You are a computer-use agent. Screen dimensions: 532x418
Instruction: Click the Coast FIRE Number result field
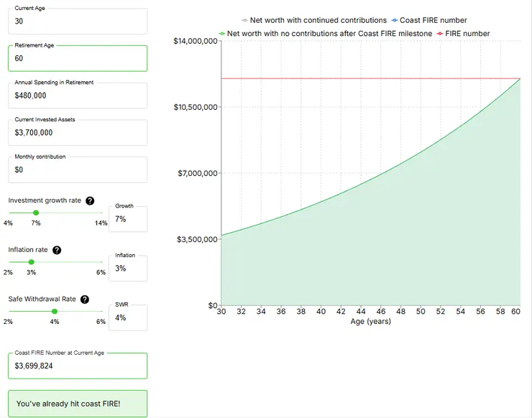pos(77,366)
